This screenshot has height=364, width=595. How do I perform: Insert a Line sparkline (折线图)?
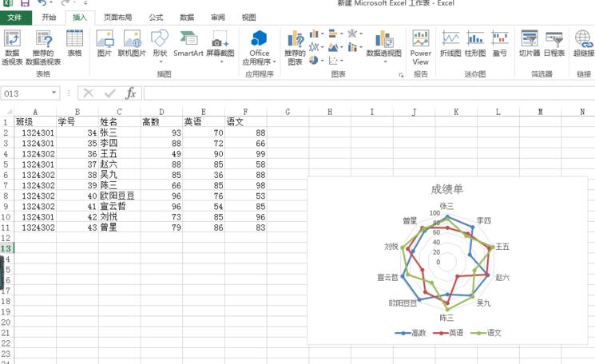(450, 43)
